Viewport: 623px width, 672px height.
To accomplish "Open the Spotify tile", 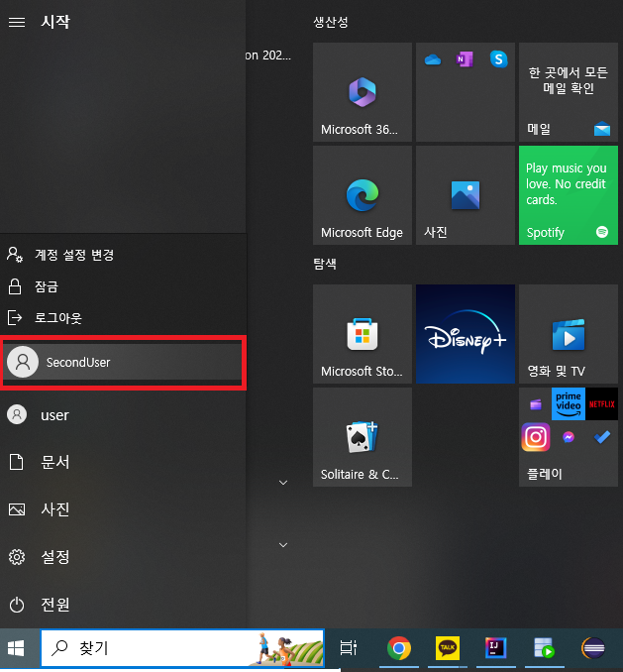I will pos(569,195).
